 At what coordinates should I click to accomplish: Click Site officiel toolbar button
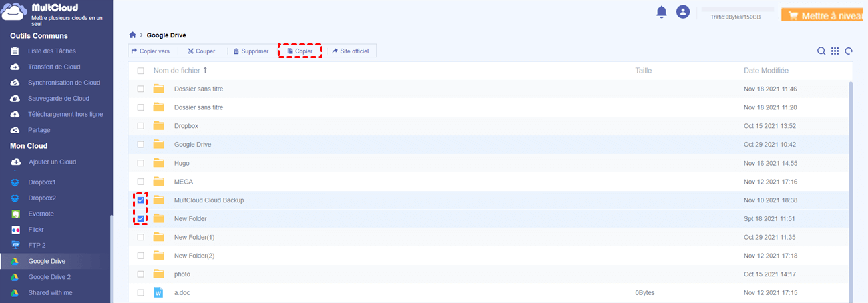[x=351, y=51]
